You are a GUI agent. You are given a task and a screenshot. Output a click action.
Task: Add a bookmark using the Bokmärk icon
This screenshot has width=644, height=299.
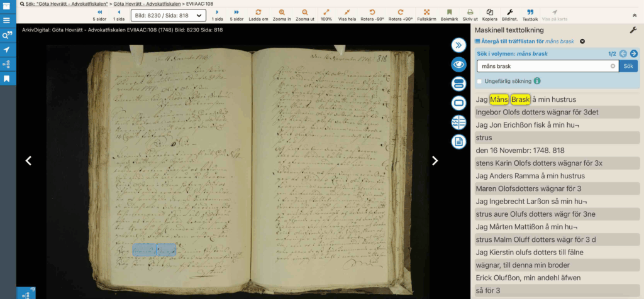tap(449, 12)
